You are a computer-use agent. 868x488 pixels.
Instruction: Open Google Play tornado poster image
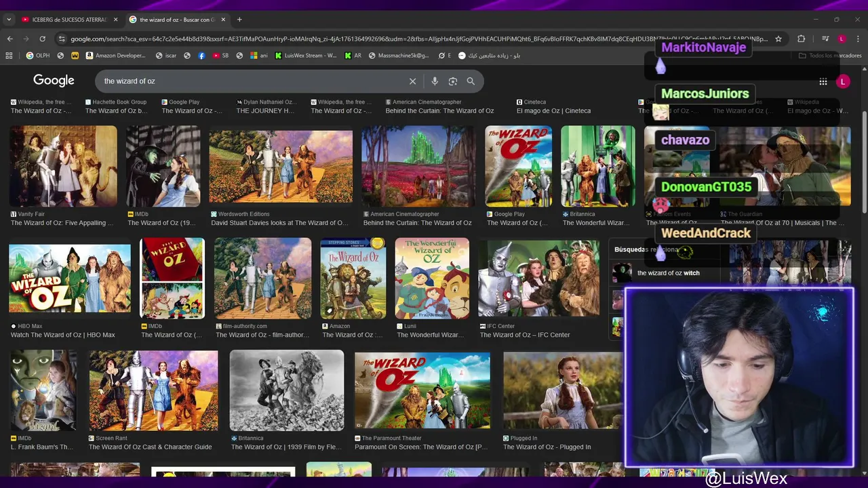[x=518, y=166]
